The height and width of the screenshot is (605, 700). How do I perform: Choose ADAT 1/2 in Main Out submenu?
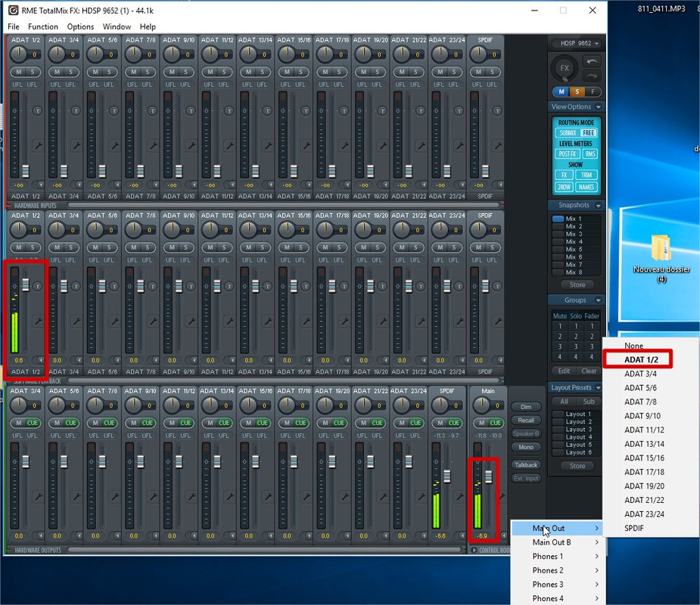(x=641, y=360)
